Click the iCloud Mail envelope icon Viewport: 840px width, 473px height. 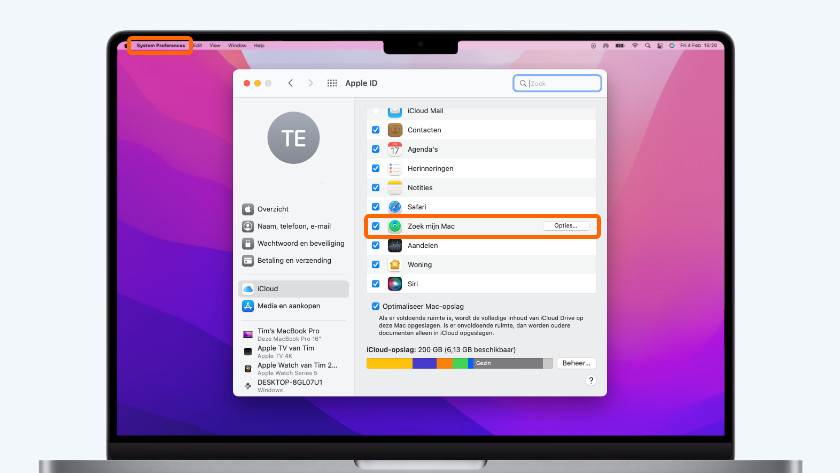pyautogui.click(x=395, y=111)
